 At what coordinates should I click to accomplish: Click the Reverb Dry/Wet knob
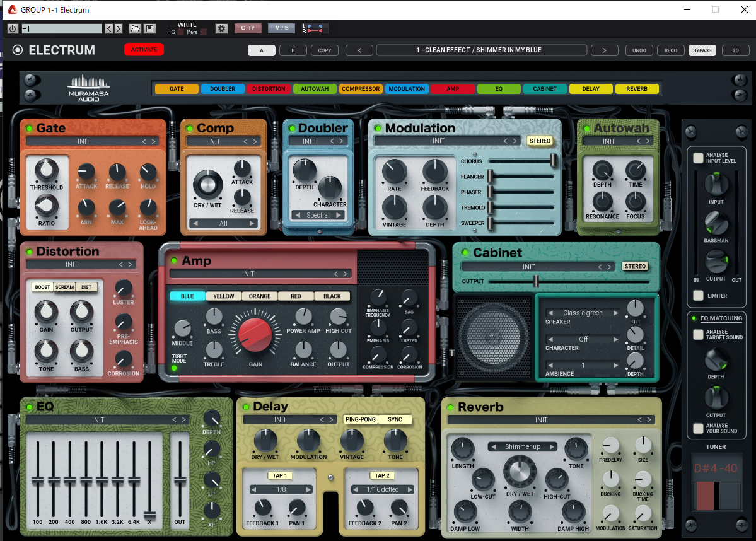[520, 472]
